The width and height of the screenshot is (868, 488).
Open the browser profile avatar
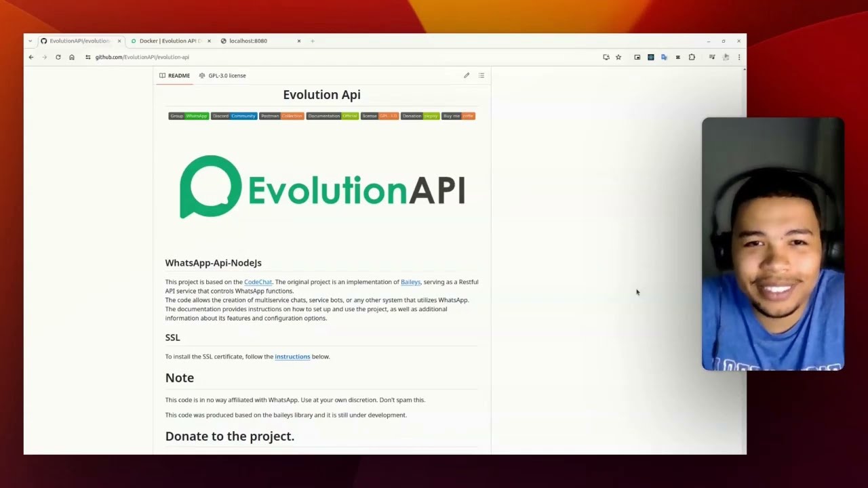pyautogui.click(x=726, y=57)
